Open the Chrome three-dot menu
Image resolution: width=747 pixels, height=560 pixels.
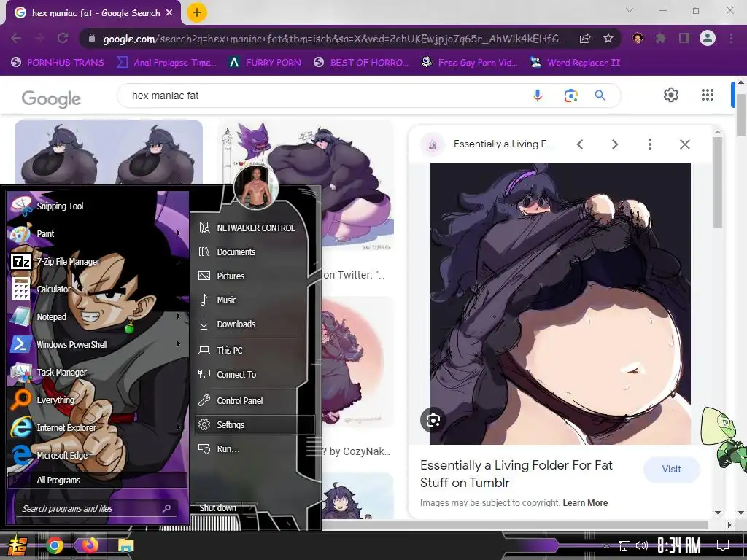(731, 38)
